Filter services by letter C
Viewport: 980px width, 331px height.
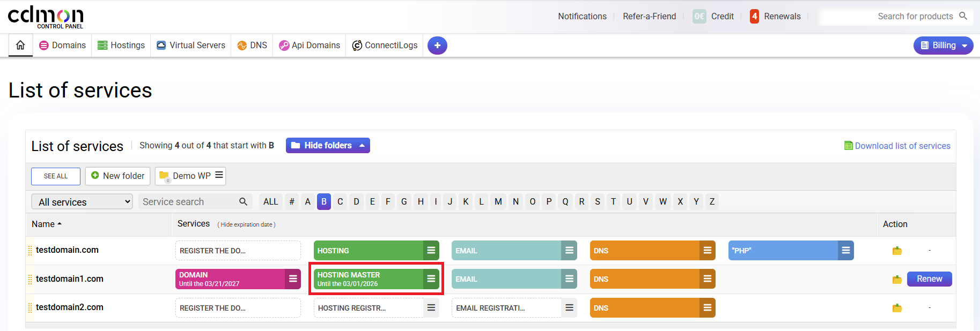coord(340,201)
